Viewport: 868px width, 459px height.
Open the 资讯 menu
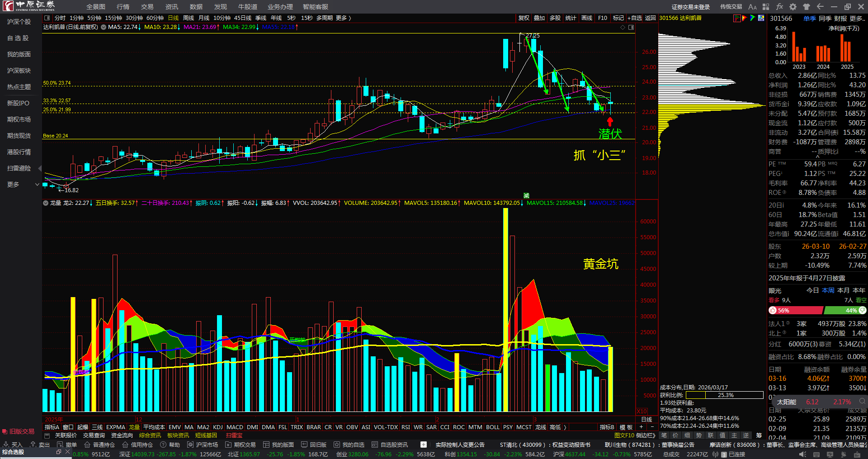[171, 7]
